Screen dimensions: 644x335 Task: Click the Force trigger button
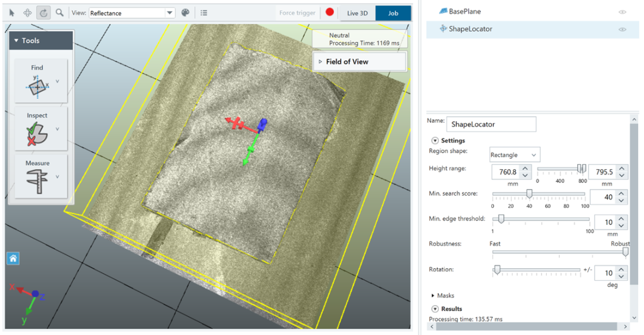[x=298, y=13]
